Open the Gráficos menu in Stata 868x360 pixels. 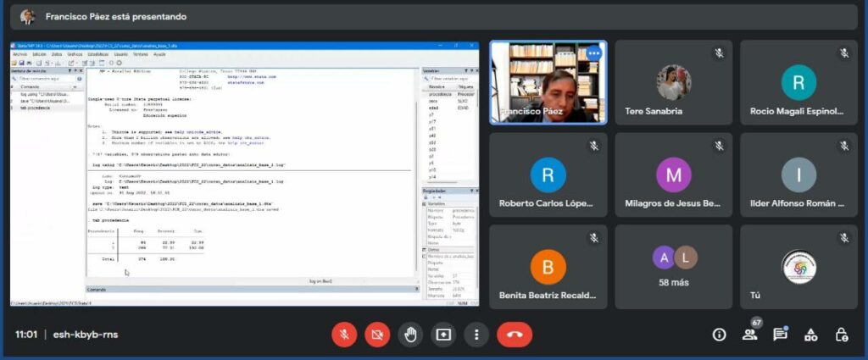(x=75, y=54)
